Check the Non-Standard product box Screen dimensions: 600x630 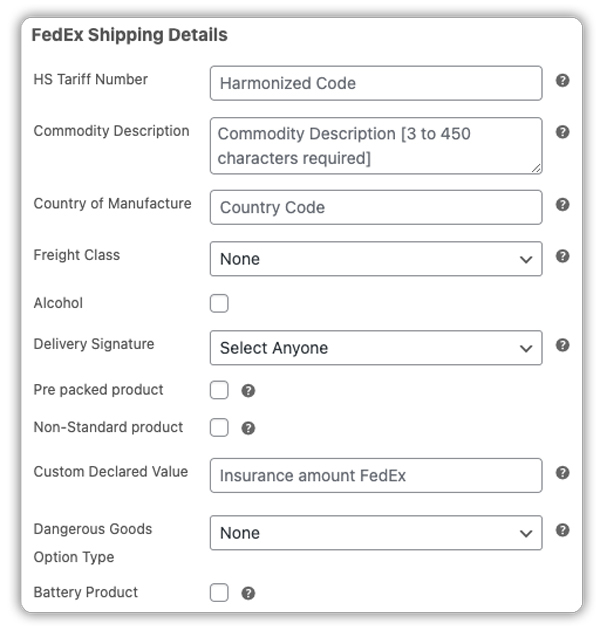point(219,428)
